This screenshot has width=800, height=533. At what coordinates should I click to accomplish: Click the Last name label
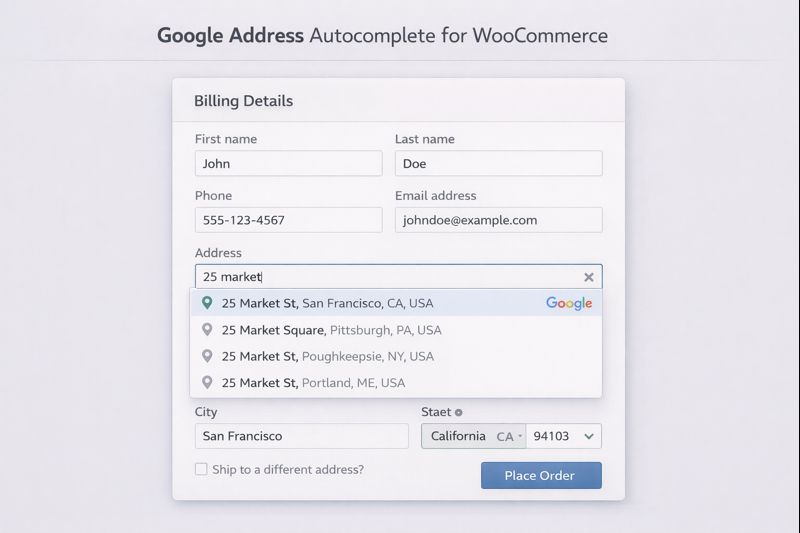(424, 139)
